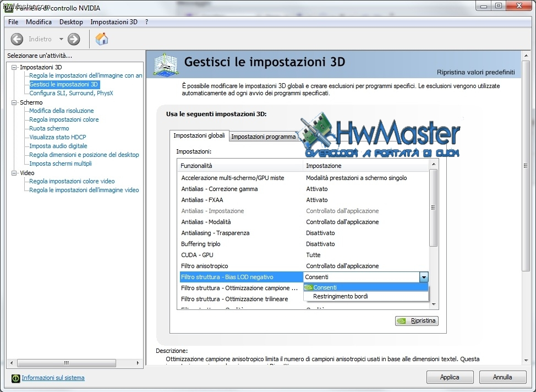
Task: Select the Filtro anisotropico row
Action: pos(304,266)
